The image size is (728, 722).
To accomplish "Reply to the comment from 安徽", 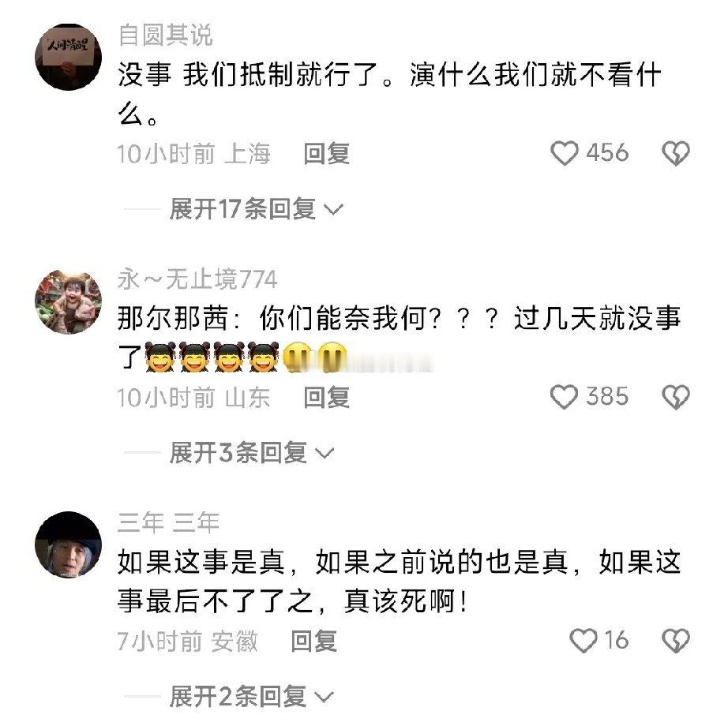I will (313, 642).
